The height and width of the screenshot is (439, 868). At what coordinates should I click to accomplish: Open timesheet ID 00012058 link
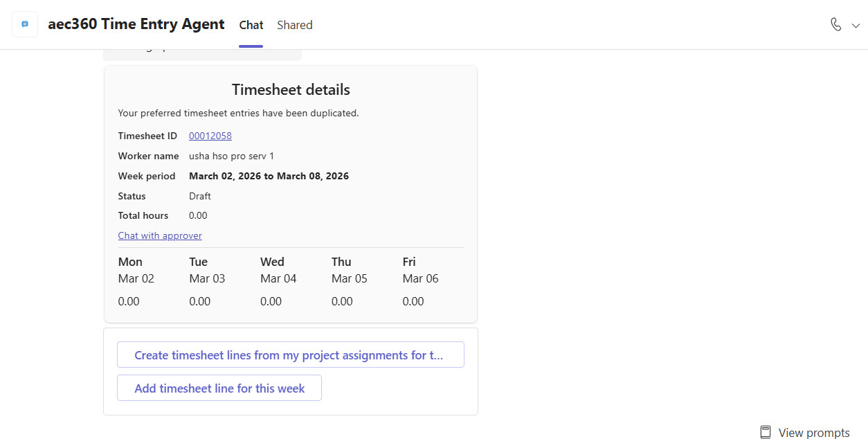coord(210,136)
